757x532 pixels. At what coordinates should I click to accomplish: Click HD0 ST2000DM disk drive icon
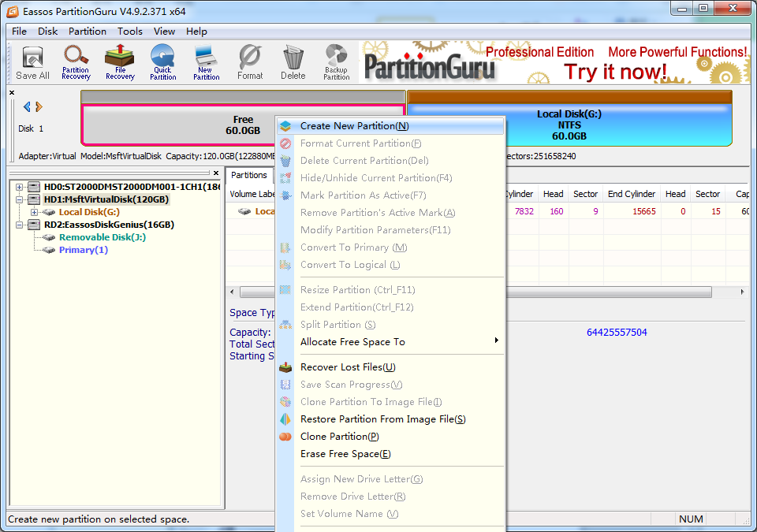(34, 187)
